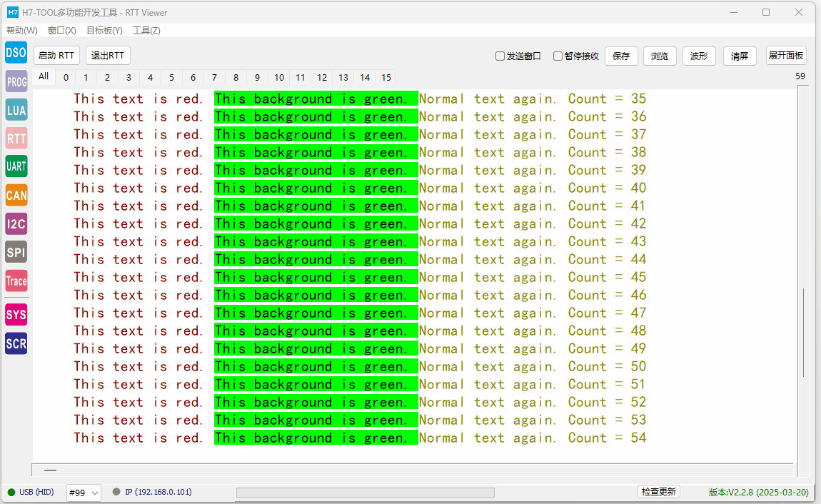Switch to channel tab 7
The width and height of the screenshot is (821, 504).
[215, 78]
